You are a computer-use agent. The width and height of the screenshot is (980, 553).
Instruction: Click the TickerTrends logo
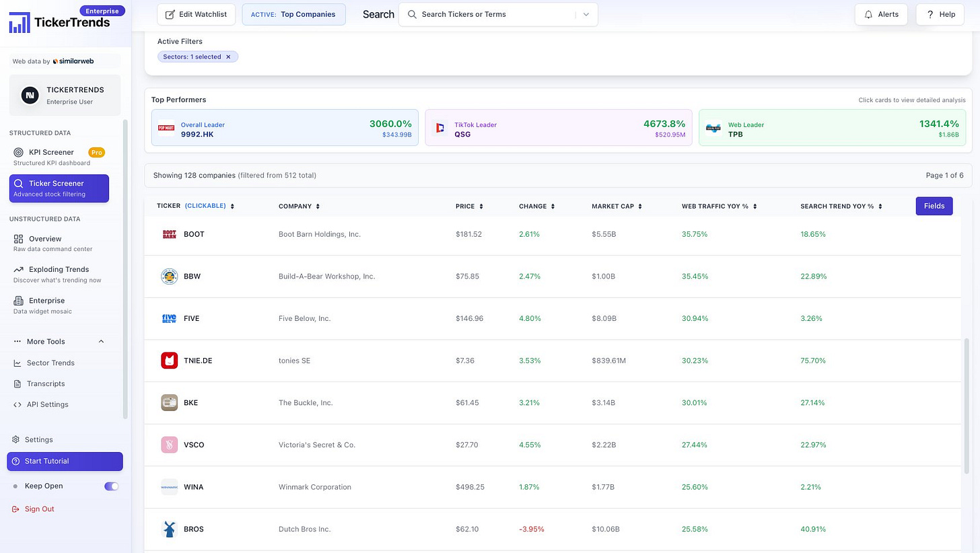click(59, 22)
